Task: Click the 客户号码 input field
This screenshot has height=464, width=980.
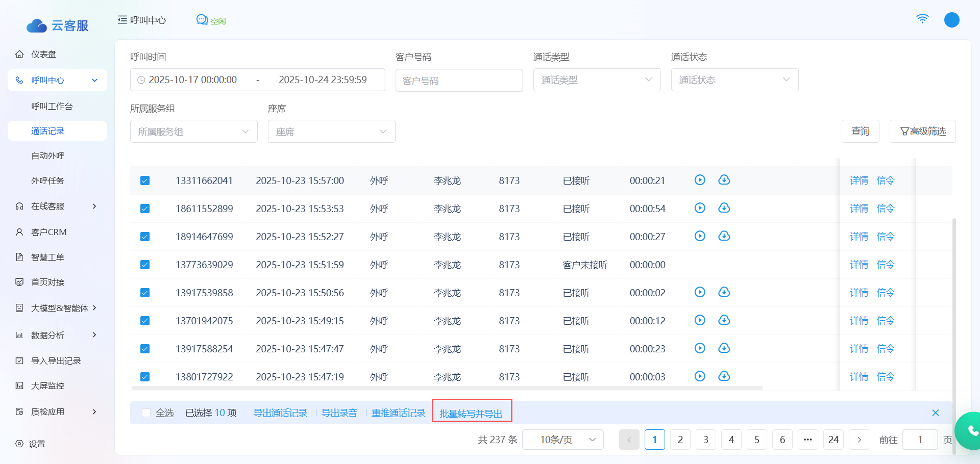Action: (459, 81)
